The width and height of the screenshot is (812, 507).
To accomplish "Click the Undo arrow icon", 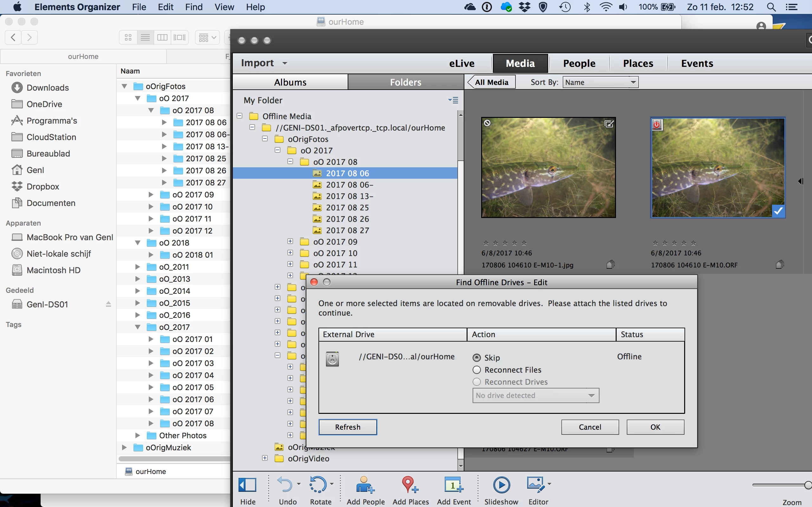I will (285, 485).
